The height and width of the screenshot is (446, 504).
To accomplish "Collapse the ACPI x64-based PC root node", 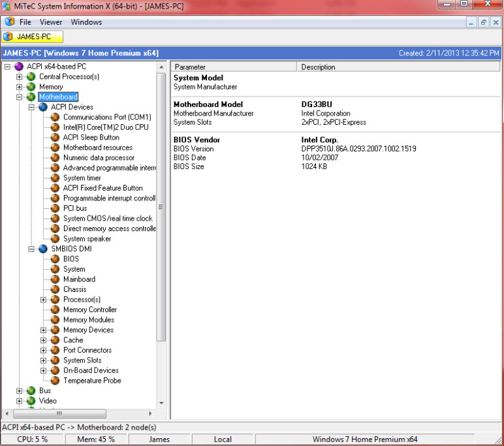I will [7, 67].
